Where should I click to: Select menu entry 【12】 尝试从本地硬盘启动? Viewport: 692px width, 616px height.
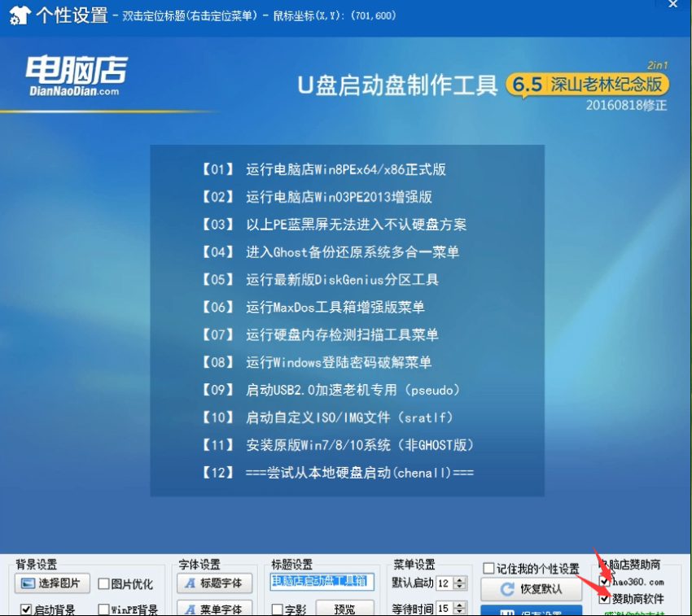[x=338, y=473]
